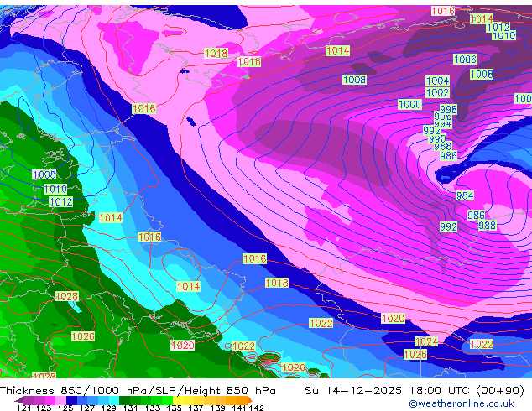Click the red 1024 isobar label
This screenshot has width=532, height=411.
(x=426, y=341)
